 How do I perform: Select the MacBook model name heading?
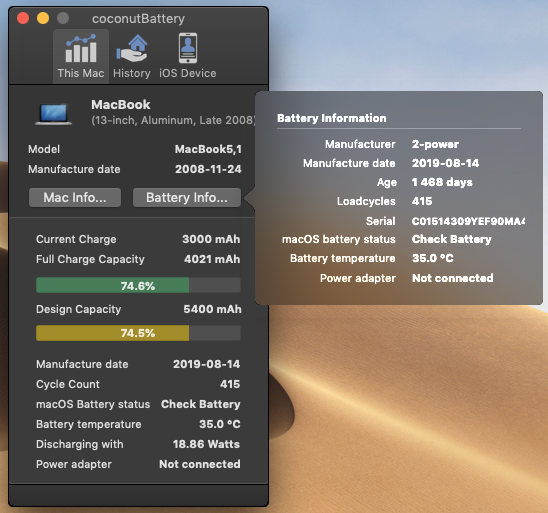coord(121,104)
